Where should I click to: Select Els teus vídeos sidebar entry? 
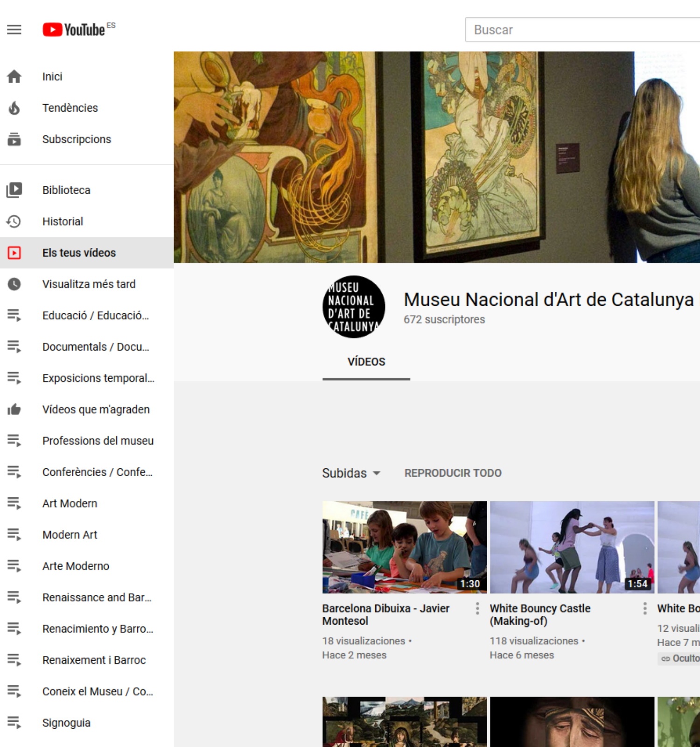(87, 253)
